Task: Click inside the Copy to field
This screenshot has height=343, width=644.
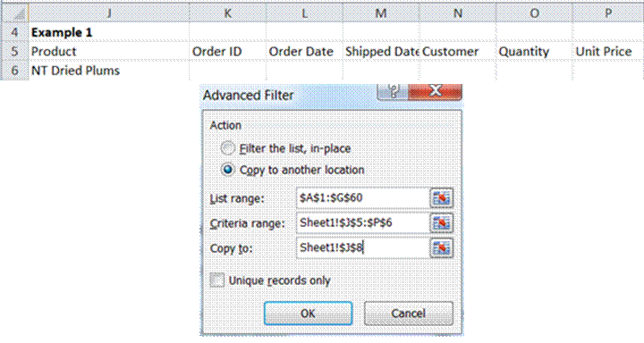Action: (362, 247)
